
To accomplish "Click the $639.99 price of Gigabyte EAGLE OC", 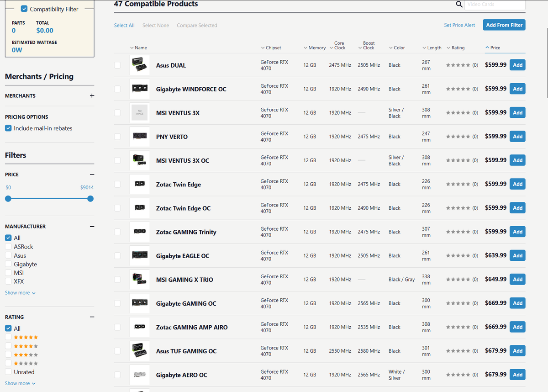I will (x=495, y=255).
